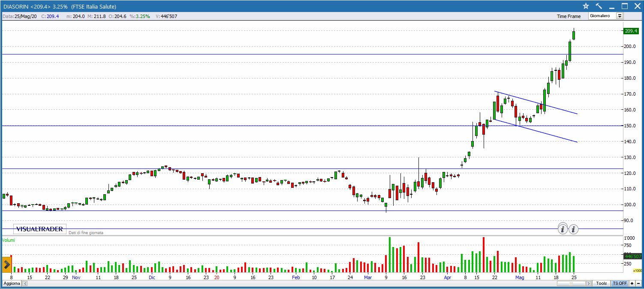Screen dimensions: 644x289
Task: Click the 1'000 volume axis label
Action: click(629, 238)
